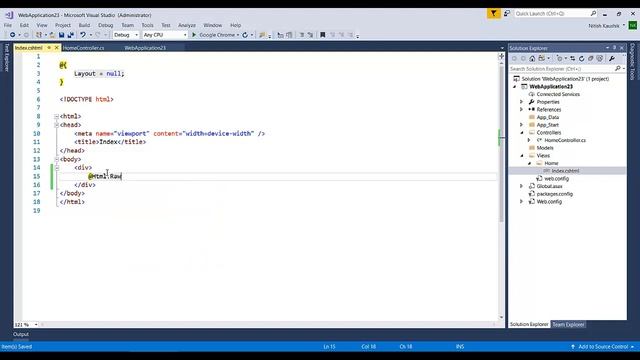Open the Nitish Kaushik account dropdown
The image size is (640, 360).
[624, 25]
